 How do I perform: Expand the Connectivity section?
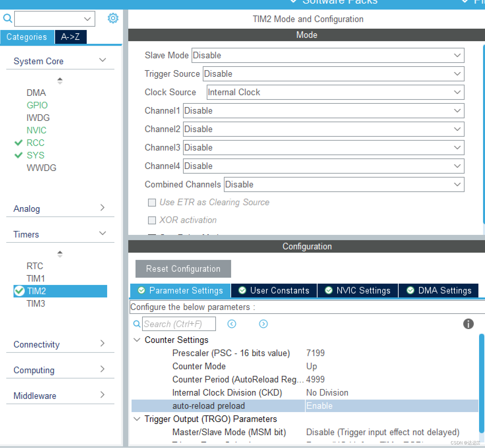point(103,344)
